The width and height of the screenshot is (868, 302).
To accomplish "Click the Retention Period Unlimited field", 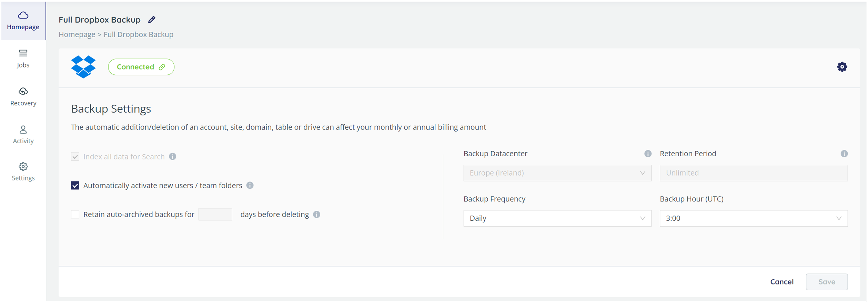I will [x=754, y=173].
